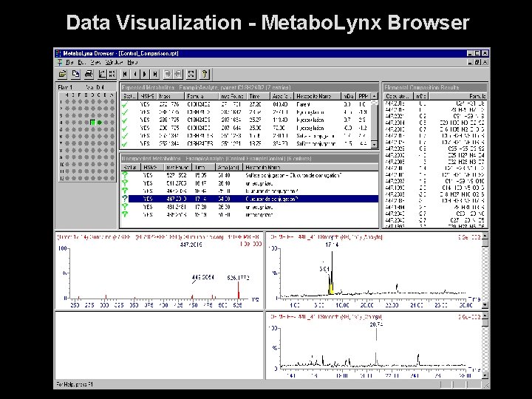Select the unrecognized row at time 17.20
532x399 pixels.
coord(250,207)
